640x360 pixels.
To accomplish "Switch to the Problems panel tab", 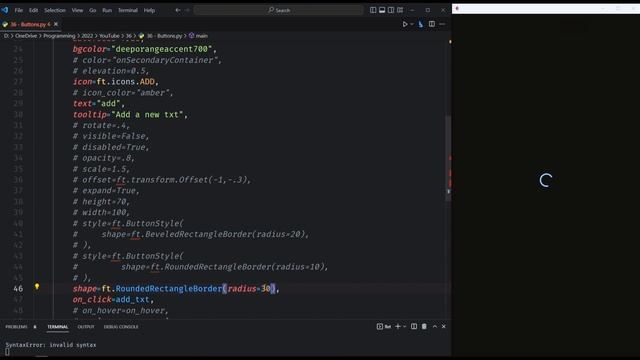I will tap(16, 327).
